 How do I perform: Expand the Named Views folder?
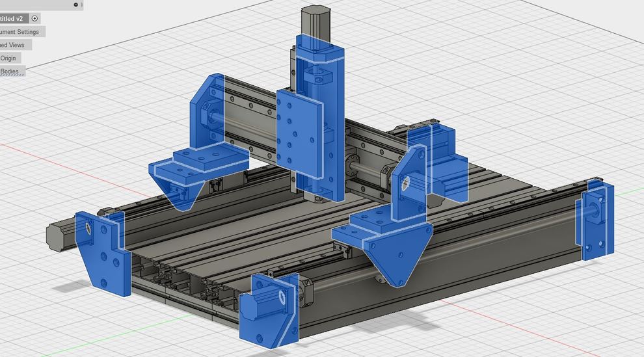(x=13, y=45)
